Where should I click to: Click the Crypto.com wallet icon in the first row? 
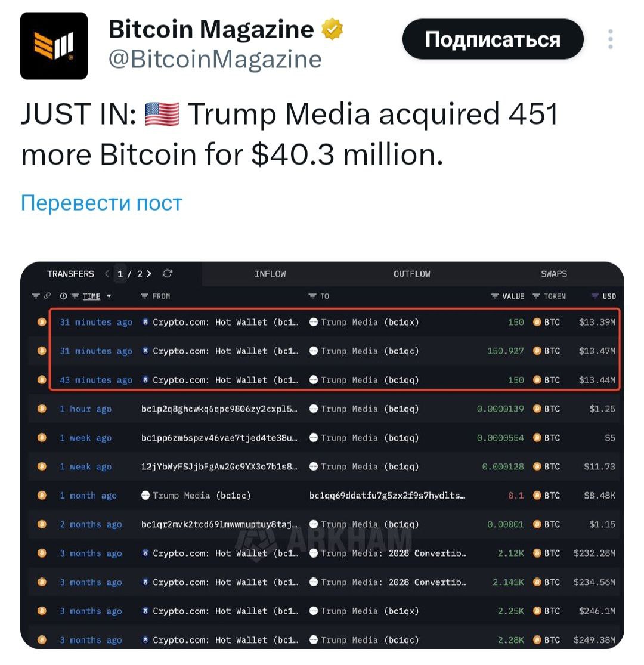(x=146, y=322)
